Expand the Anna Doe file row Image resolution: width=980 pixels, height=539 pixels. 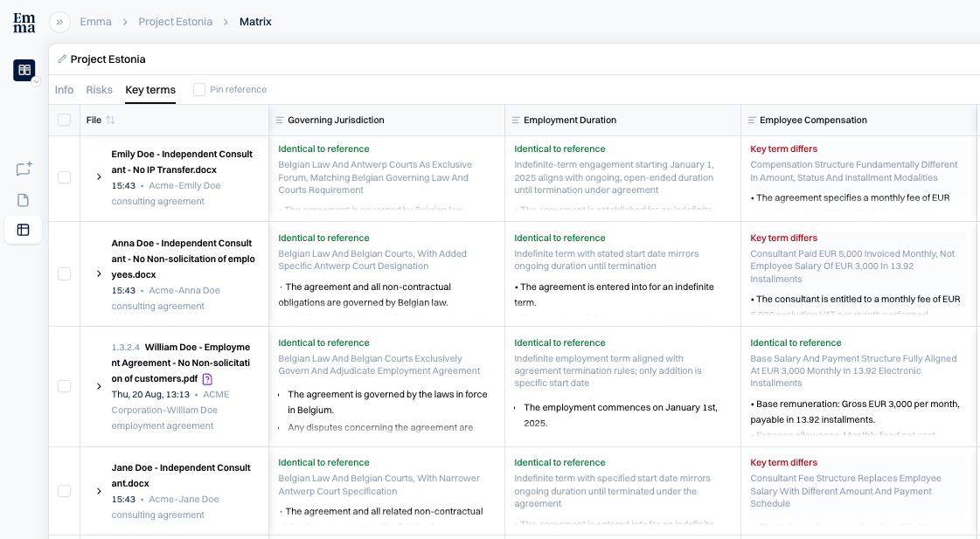tap(99, 274)
